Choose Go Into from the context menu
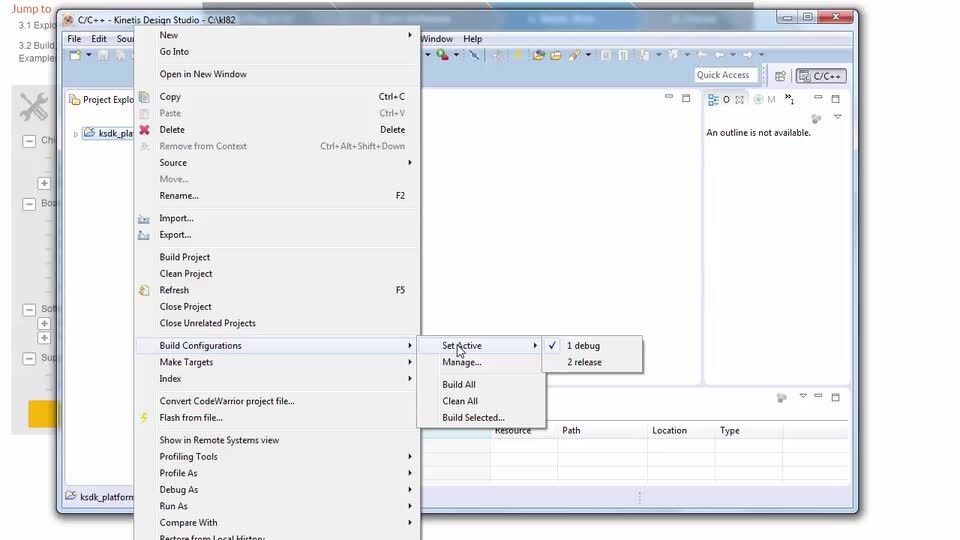The width and height of the screenshot is (960, 540). [x=277, y=52]
